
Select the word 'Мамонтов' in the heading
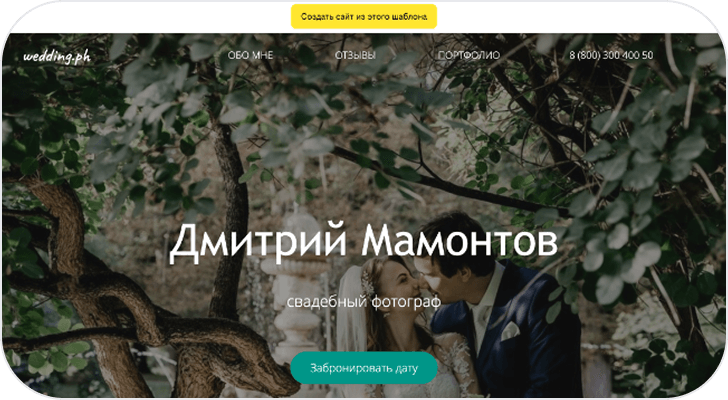(460, 240)
